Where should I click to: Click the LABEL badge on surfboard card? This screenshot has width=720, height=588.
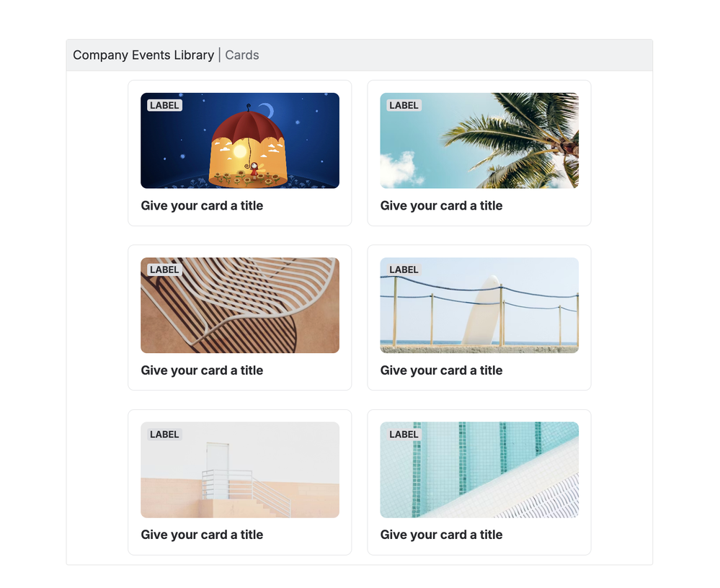pyautogui.click(x=404, y=269)
